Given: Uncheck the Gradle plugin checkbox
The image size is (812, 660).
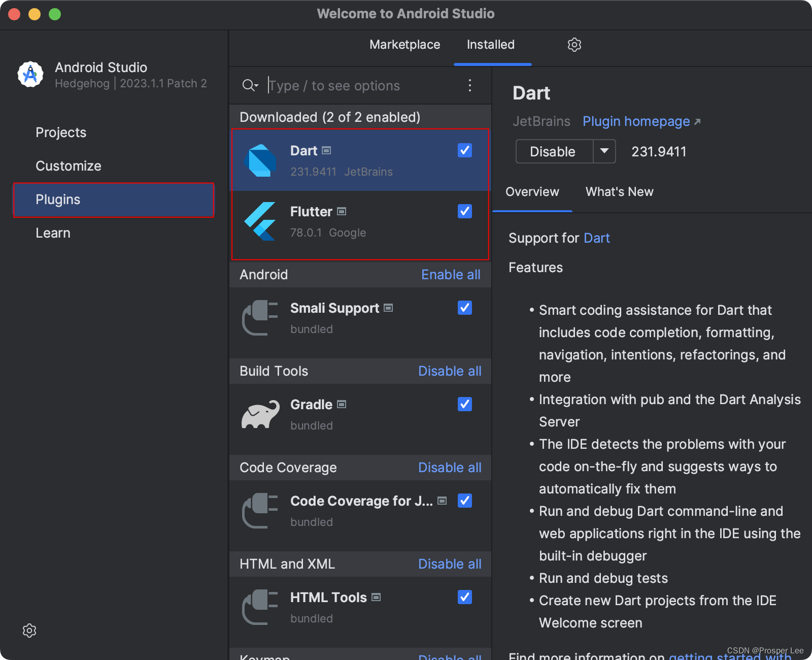Looking at the screenshot, I should coord(465,404).
